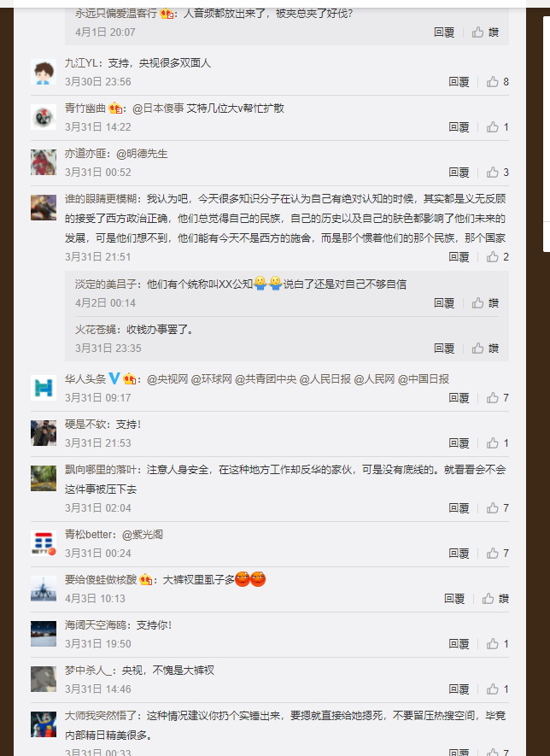The height and width of the screenshot is (756, 550).
Task: Open 青松better's avatar thumbnail
Action: pyautogui.click(x=44, y=543)
